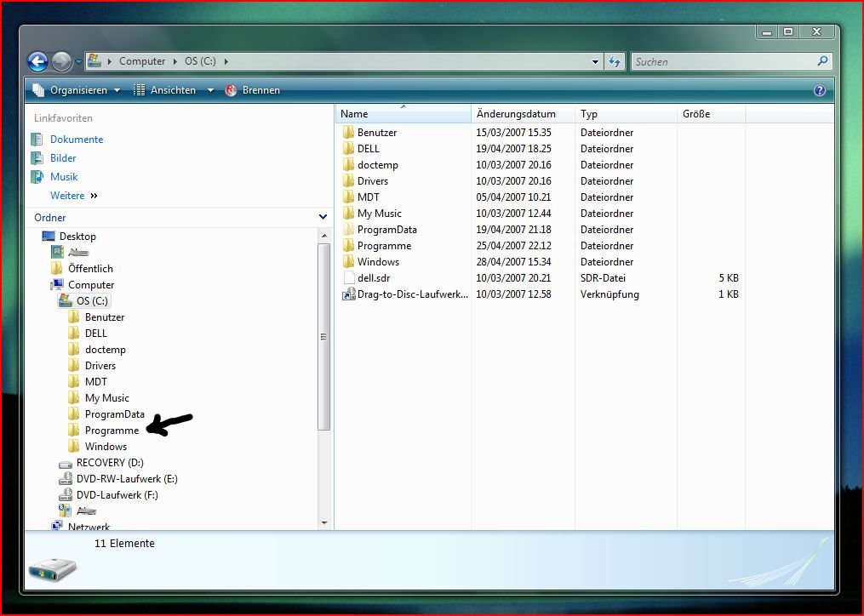Open recent pages dropdown next to Forward
Viewport: 864px width, 616px height.
point(79,62)
